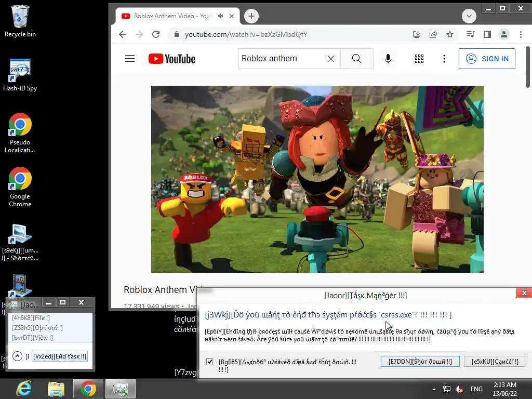
Task: Click the Cancel button in dialog
Action: [x=495, y=362]
